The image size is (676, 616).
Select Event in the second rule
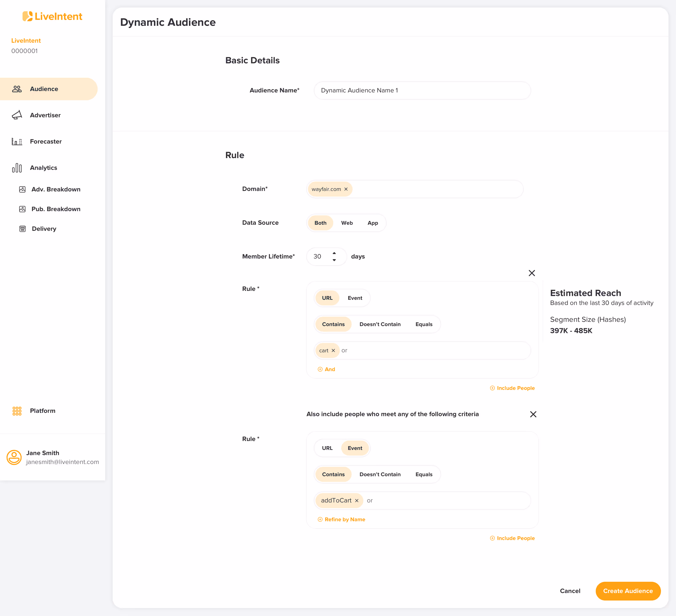pos(355,448)
